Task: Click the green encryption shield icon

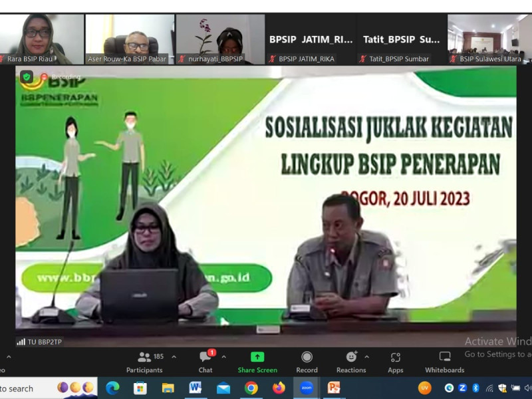Action: [x=27, y=77]
